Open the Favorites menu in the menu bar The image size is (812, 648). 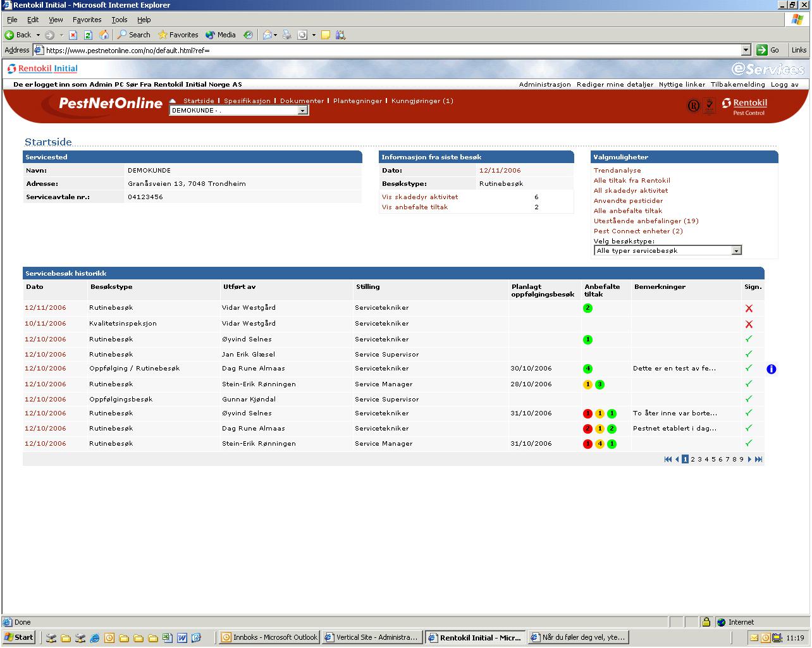87,20
